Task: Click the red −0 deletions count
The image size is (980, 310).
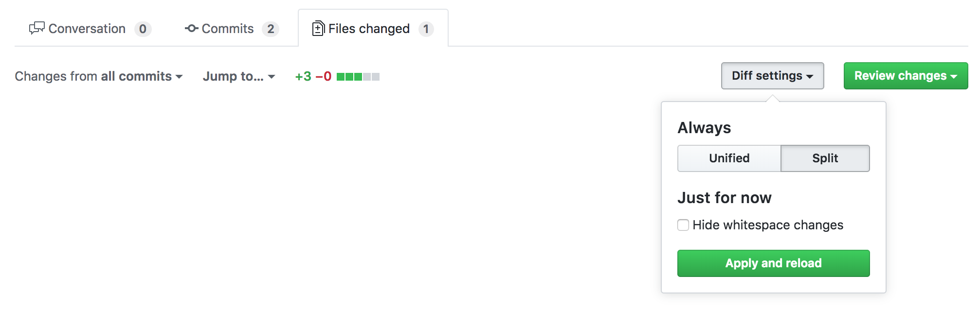Action: coord(324,76)
